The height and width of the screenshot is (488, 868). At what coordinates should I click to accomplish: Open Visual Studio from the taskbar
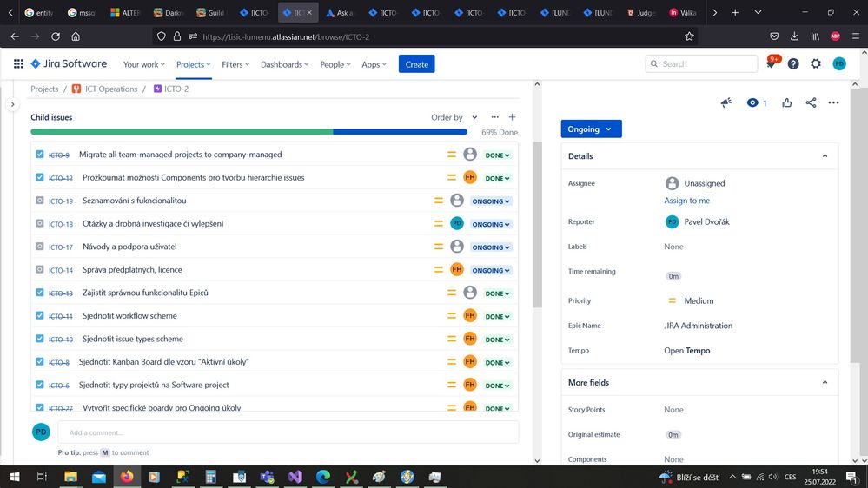tap(295, 477)
